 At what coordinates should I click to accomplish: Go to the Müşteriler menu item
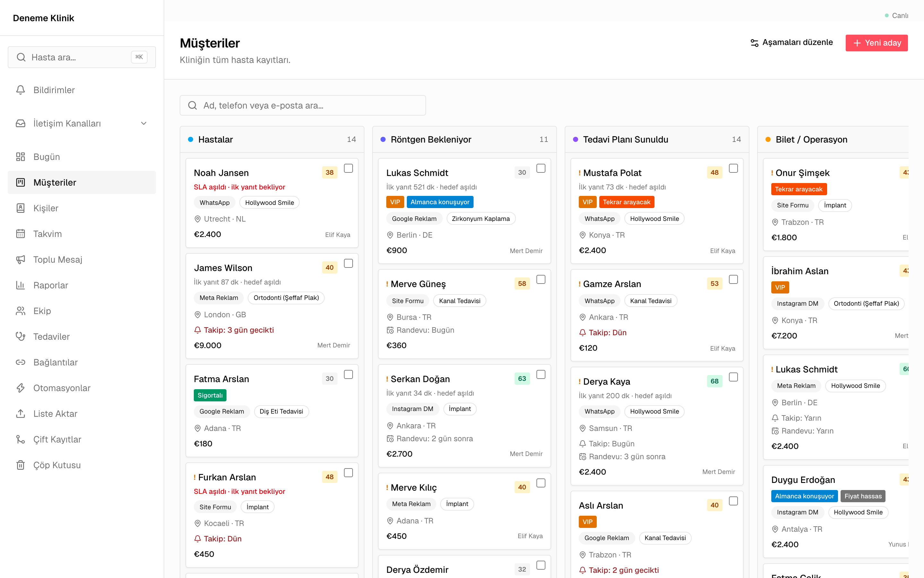point(82,182)
